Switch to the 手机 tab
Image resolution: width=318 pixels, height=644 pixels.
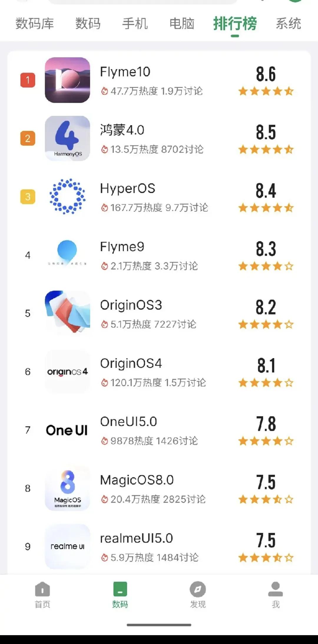135,24
